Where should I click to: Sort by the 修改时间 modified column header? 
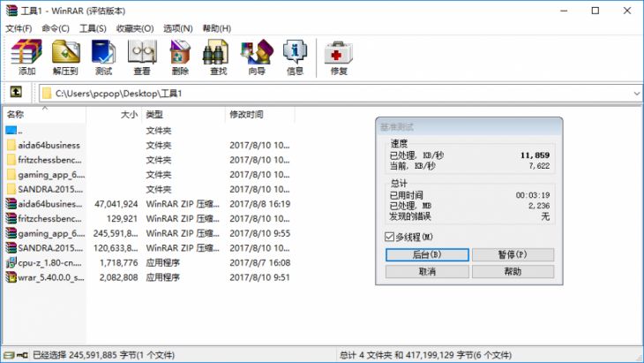click(260, 114)
